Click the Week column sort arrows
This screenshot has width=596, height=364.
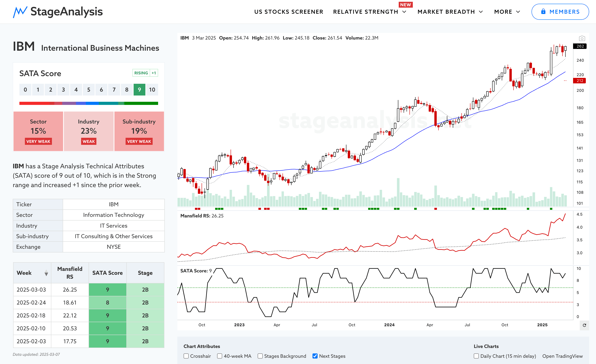pos(46,273)
